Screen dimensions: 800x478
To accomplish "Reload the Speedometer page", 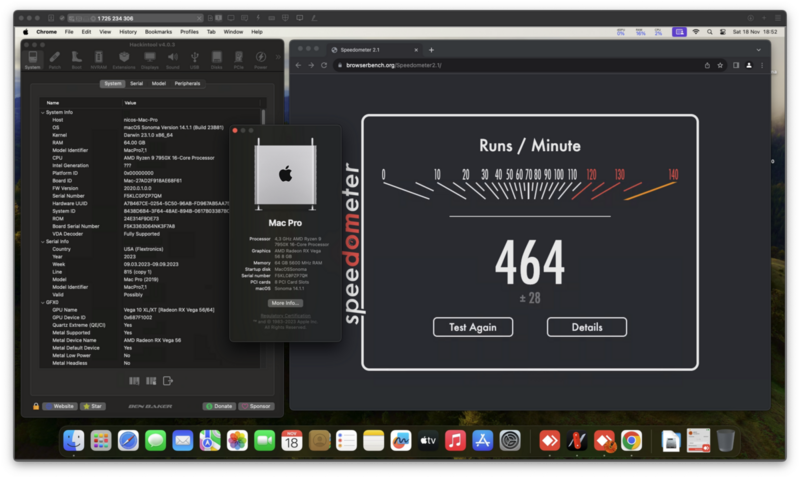I will pyautogui.click(x=326, y=65).
